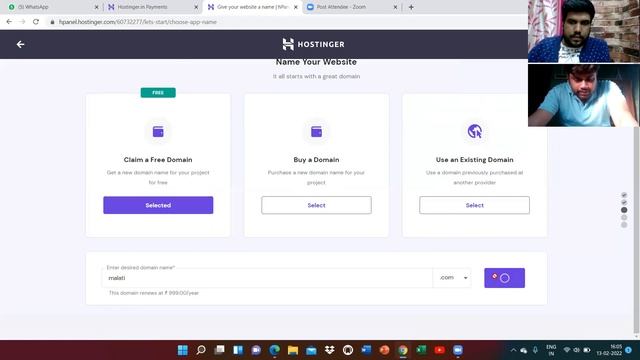This screenshot has width=640, height=360.
Task: Open Windows taskbar search
Action: pyautogui.click(x=201, y=350)
